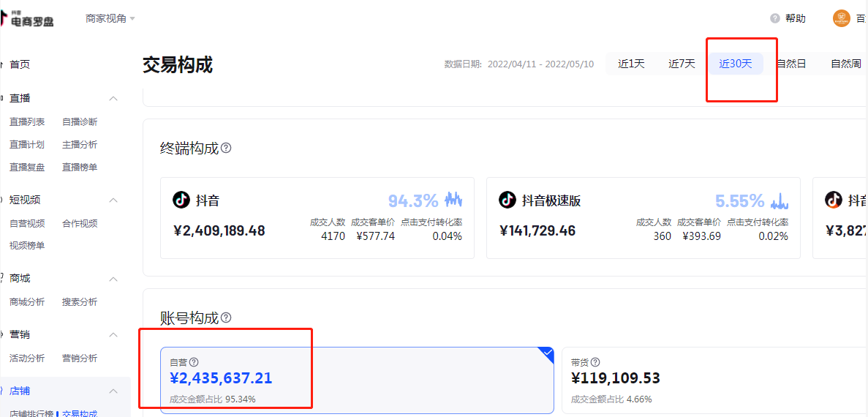
Task: Open the orange user avatar icon
Action: tap(841, 18)
